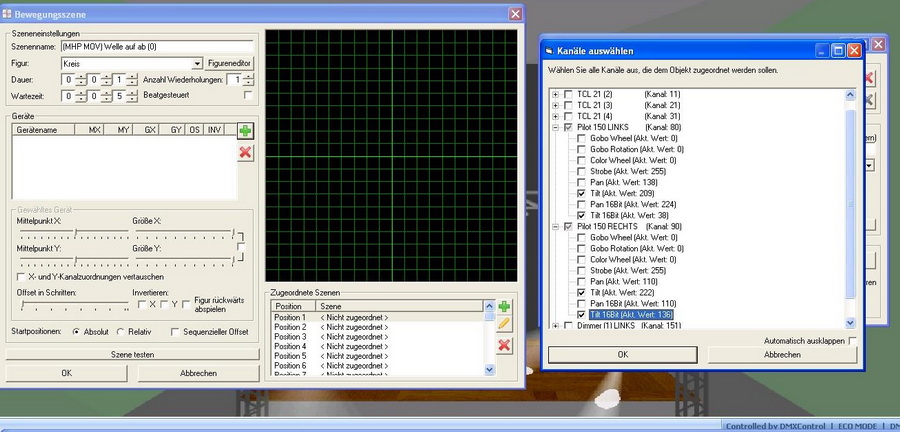The width and height of the screenshot is (900, 432).
Task: Add a device with the green plus icon
Action: (245, 131)
